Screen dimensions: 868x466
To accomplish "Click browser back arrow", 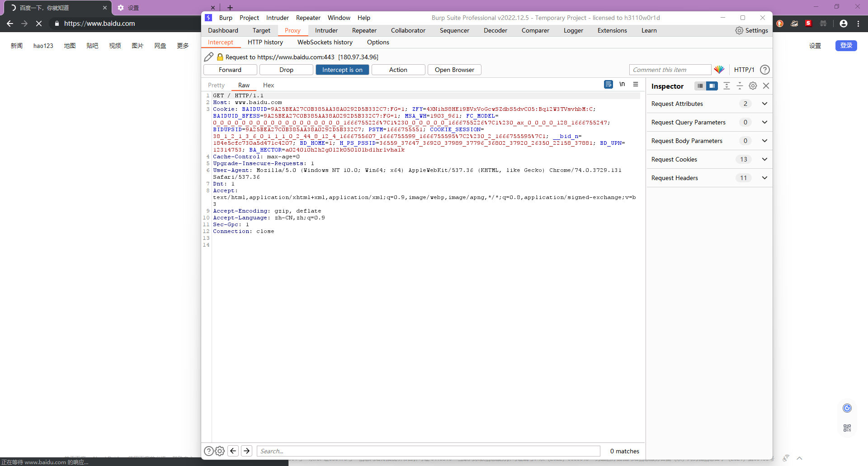I will pyautogui.click(x=10, y=24).
